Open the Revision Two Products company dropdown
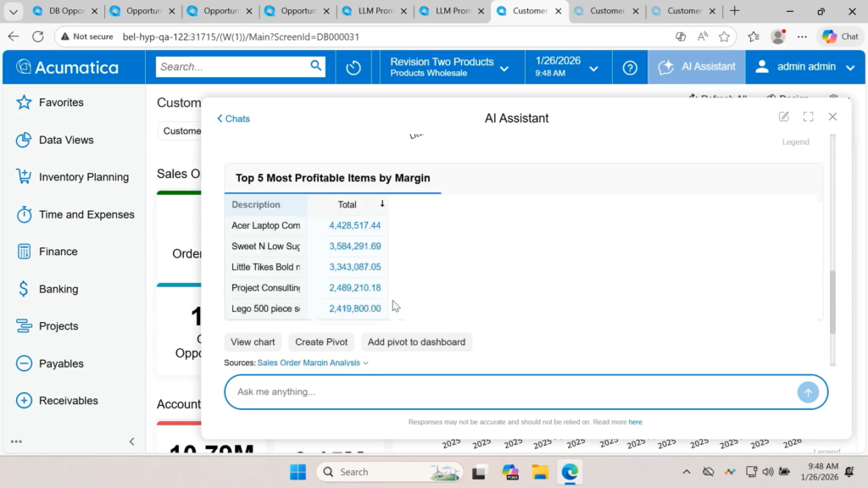 coord(448,67)
